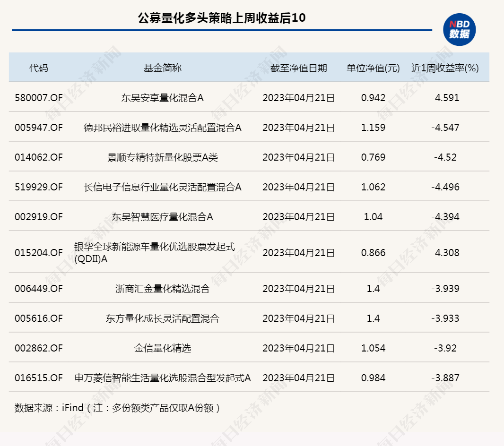
Task: Highlight the weekly return -4.308
Action: (445, 253)
